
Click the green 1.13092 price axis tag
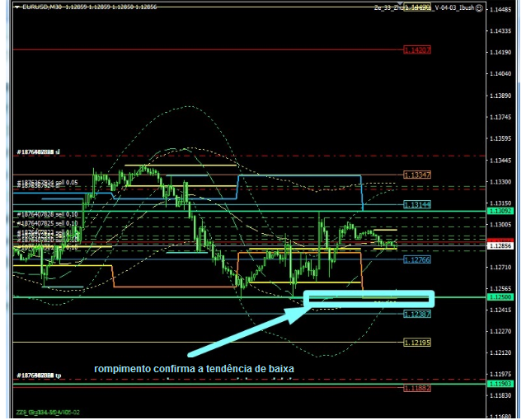(x=502, y=212)
